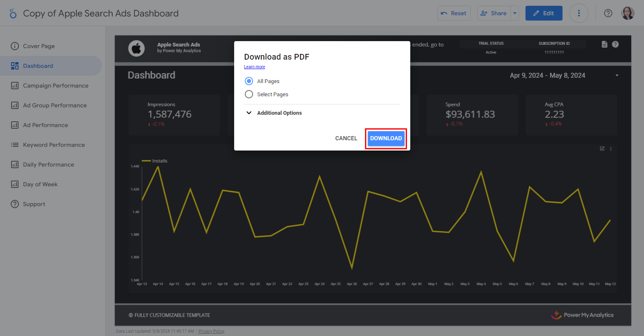Image resolution: width=644 pixels, height=336 pixels.
Task: Follow the Learn more link
Action: coord(254,67)
